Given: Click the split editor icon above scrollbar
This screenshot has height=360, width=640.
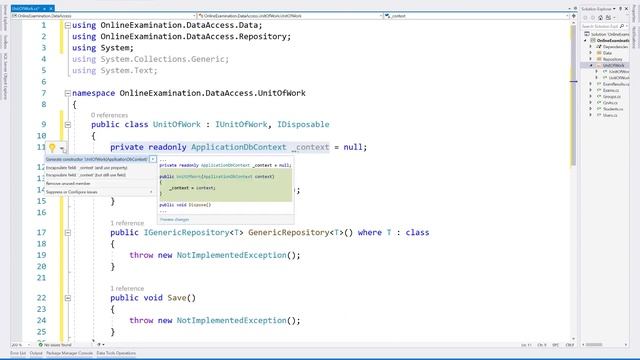Looking at the screenshot, I should (x=573, y=16).
